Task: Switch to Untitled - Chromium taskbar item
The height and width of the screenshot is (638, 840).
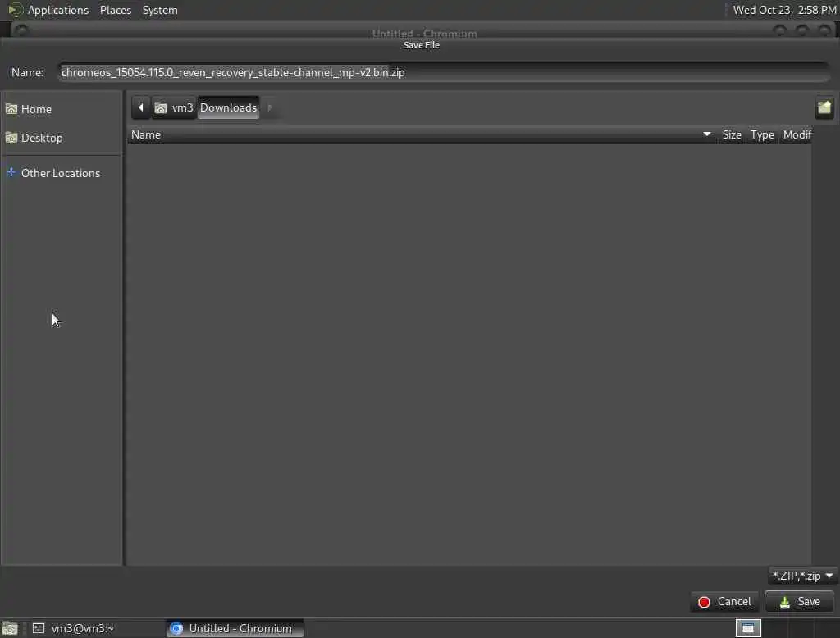Action: (235, 628)
